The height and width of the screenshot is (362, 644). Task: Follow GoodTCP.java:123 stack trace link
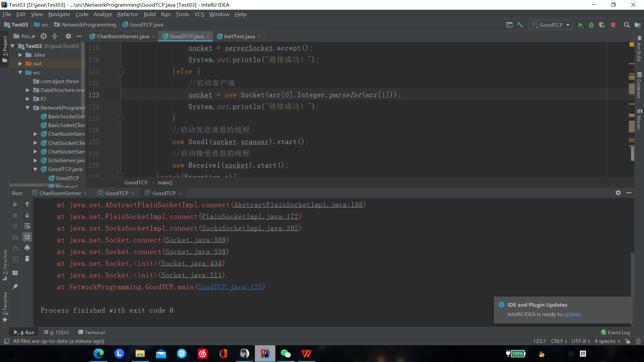(x=229, y=287)
